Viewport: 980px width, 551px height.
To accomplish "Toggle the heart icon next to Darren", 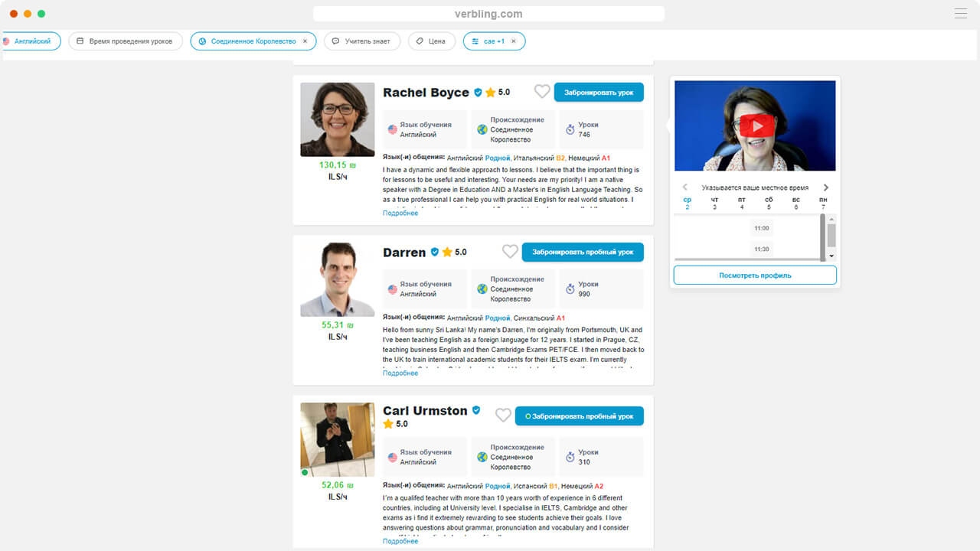I will 510,252.
